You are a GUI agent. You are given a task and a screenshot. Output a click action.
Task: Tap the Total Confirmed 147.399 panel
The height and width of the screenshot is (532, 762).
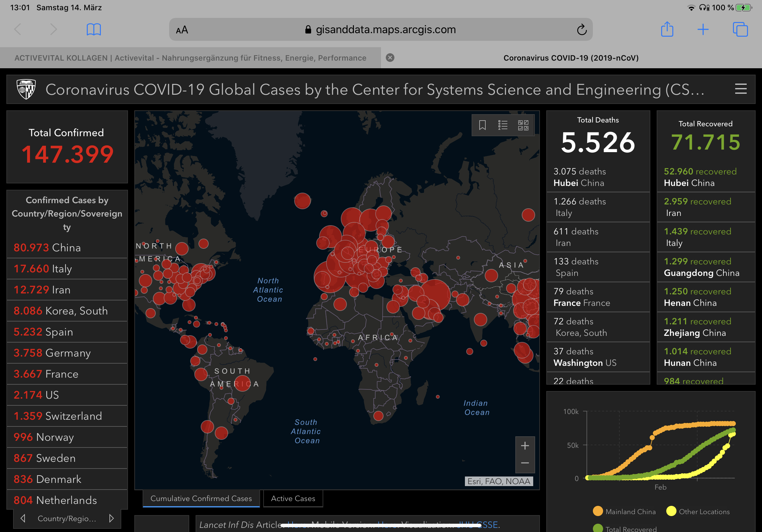[67, 147]
